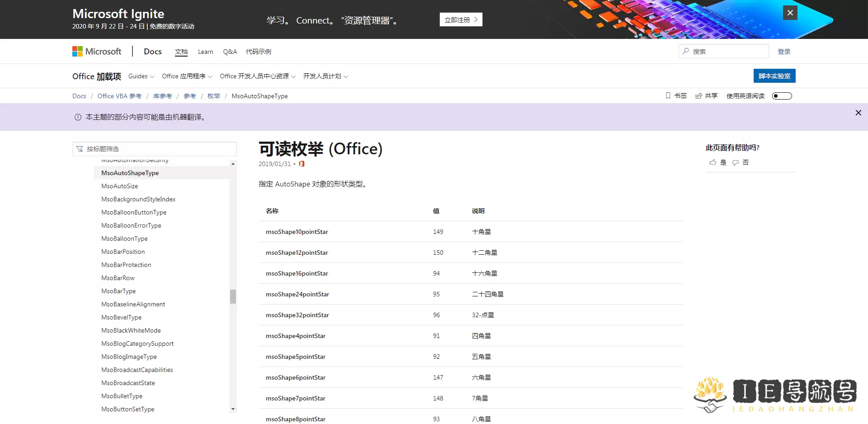This screenshot has height=424, width=868.
Task: Select MsoBackgroundStyleIndex in the sidebar
Action: pyautogui.click(x=138, y=199)
